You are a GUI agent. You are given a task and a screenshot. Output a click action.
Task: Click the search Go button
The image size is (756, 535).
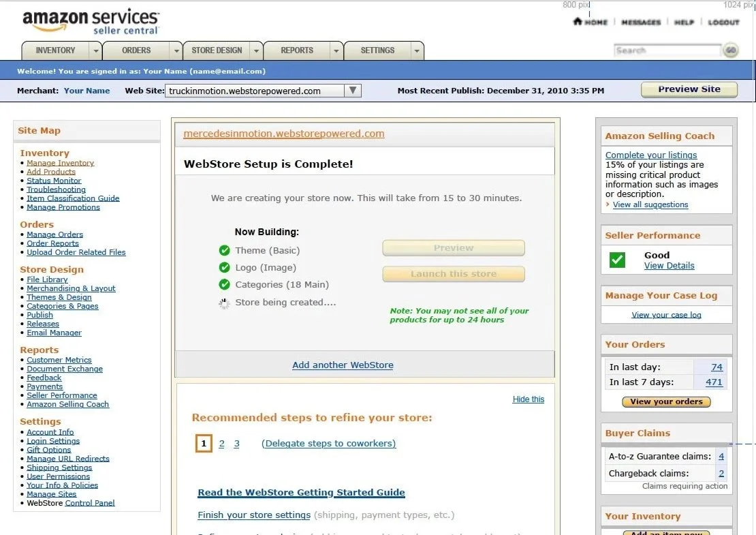pyautogui.click(x=731, y=50)
